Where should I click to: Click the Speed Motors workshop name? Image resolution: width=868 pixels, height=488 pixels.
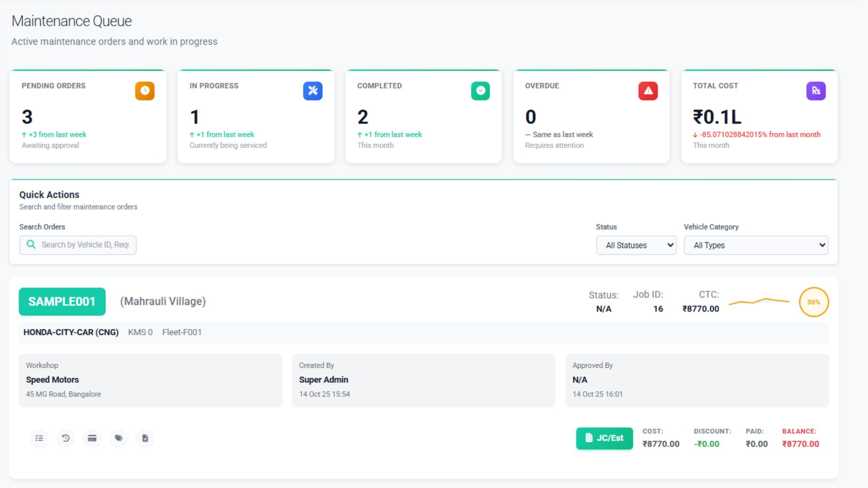point(52,380)
